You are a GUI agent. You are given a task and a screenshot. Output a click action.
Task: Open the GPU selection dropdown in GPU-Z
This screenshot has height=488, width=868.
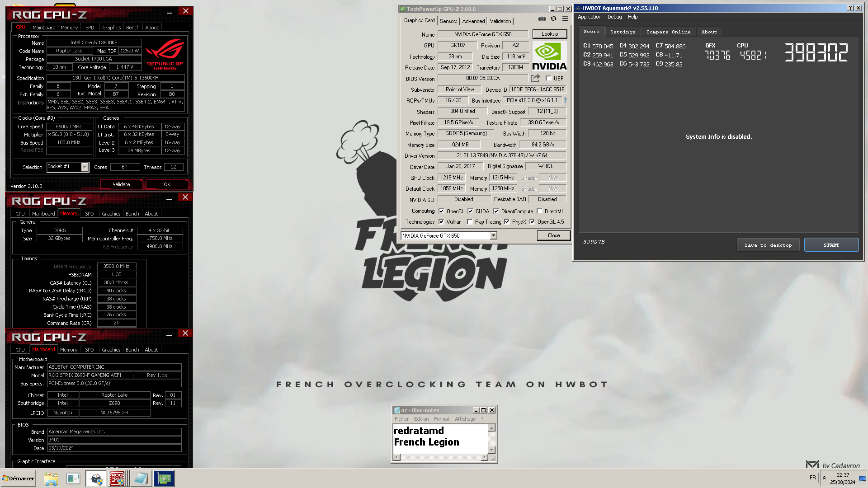pos(494,235)
